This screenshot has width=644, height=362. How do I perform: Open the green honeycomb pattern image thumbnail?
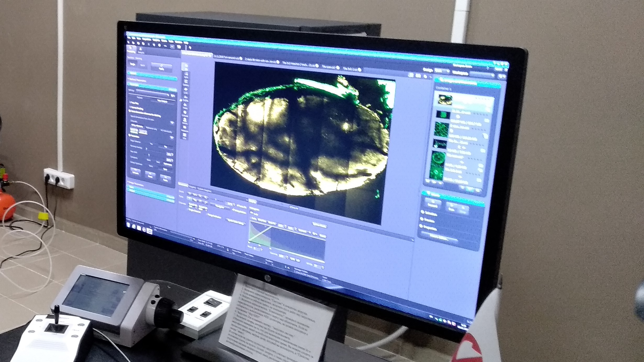click(x=442, y=130)
